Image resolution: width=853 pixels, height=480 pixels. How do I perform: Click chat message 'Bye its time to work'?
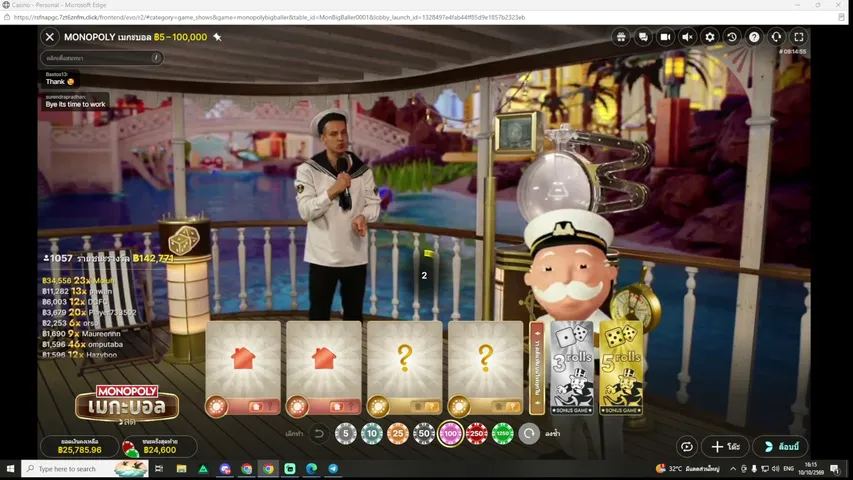coord(76,104)
